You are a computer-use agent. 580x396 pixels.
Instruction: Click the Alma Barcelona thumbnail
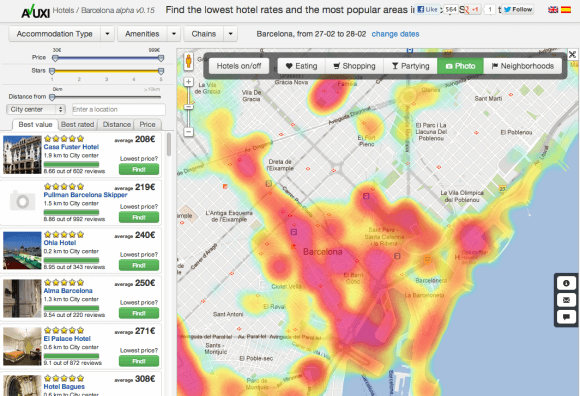click(22, 298)
